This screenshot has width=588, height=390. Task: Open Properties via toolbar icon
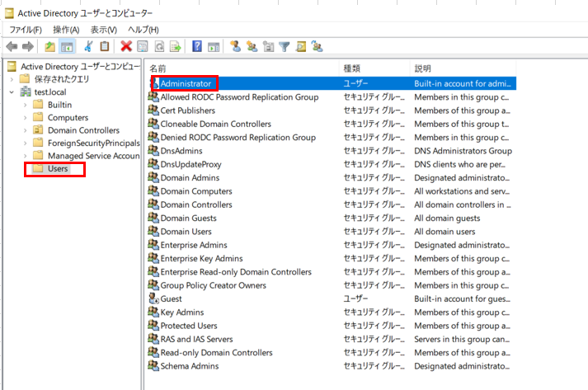point(142,46)
